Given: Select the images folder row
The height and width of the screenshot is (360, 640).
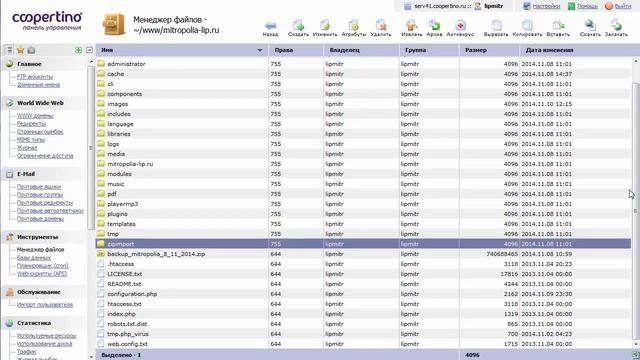Looking at the screenshot, I should 363,104.
